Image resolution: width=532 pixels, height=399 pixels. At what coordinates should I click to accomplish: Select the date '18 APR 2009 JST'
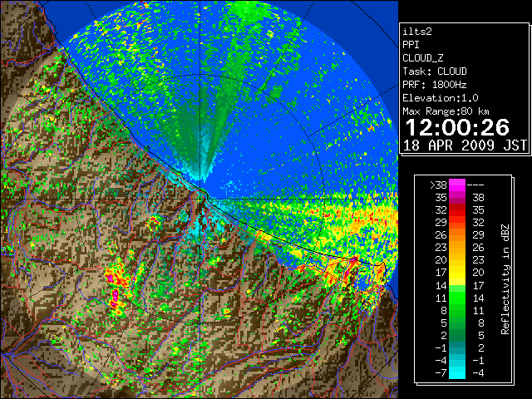coord(465,145)
